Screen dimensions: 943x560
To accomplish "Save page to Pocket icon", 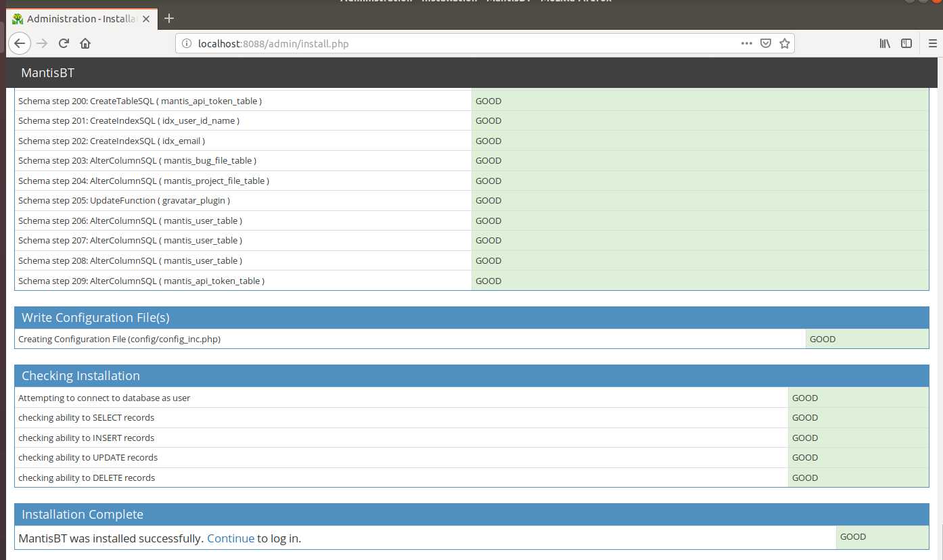I will coord(766,43).
